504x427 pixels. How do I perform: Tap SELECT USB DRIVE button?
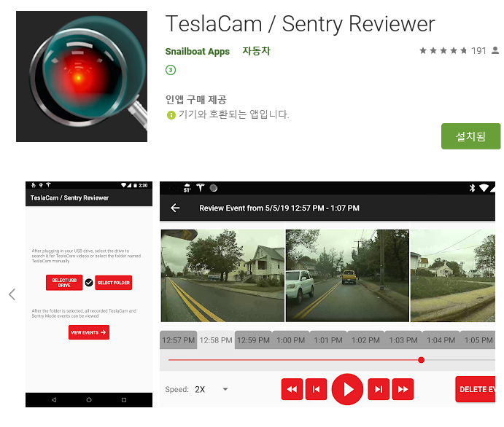64,283
